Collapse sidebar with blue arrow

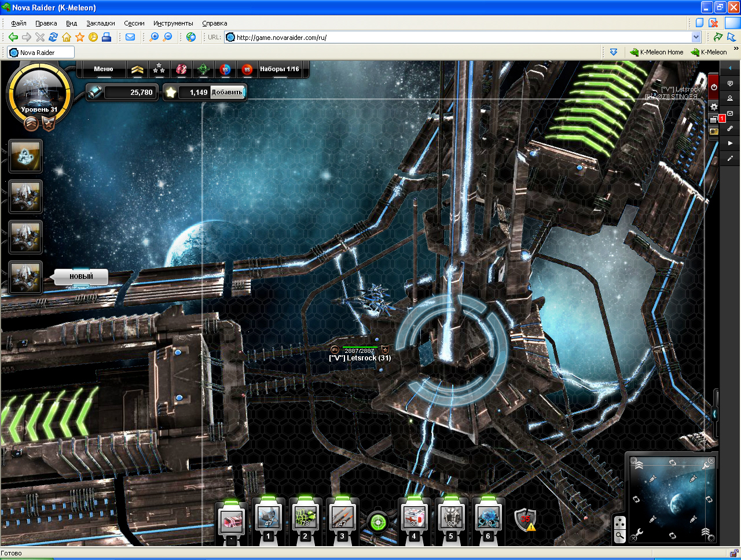tap(730, 68)
